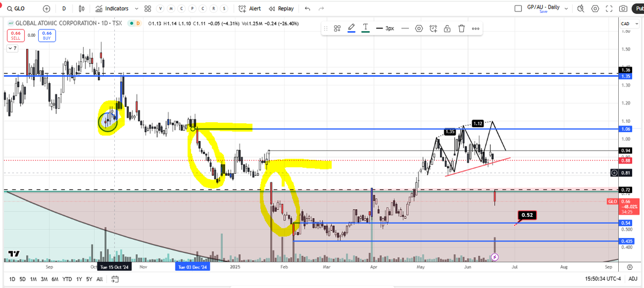This screenshot has height=288, width=644.
Task: Select the All time range
Action: click(x=100, y=279)
